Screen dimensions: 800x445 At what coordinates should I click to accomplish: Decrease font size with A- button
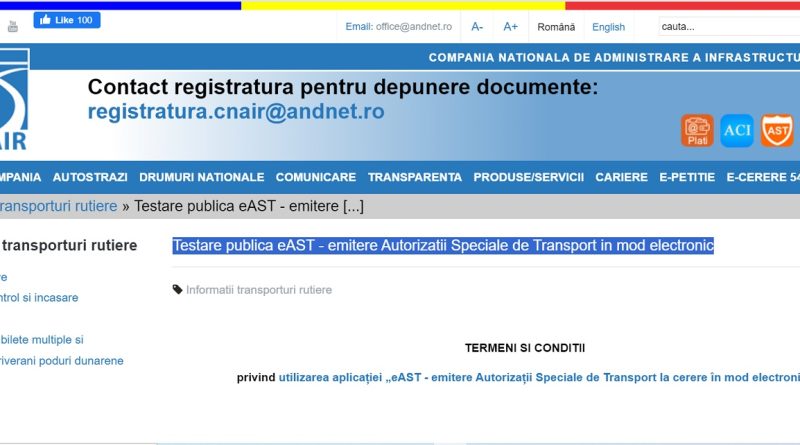pos(477,27)
